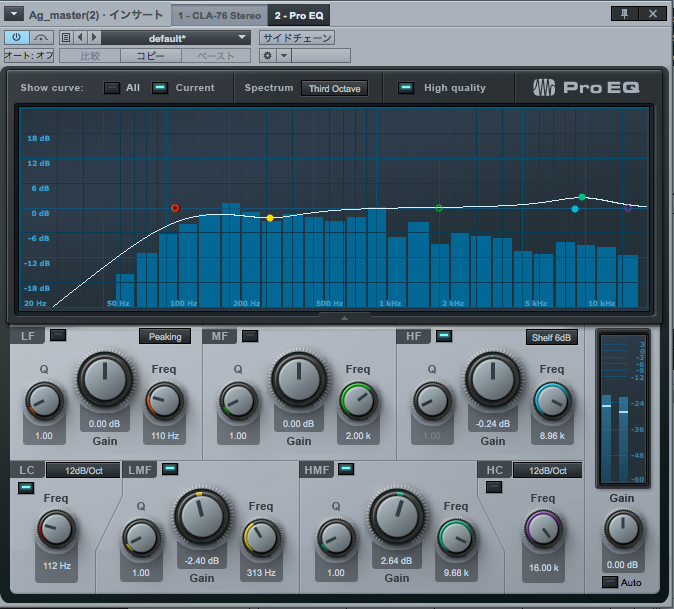Click the pin window icon
Viewport: 674px width, 609px height.
click(624, 15)
